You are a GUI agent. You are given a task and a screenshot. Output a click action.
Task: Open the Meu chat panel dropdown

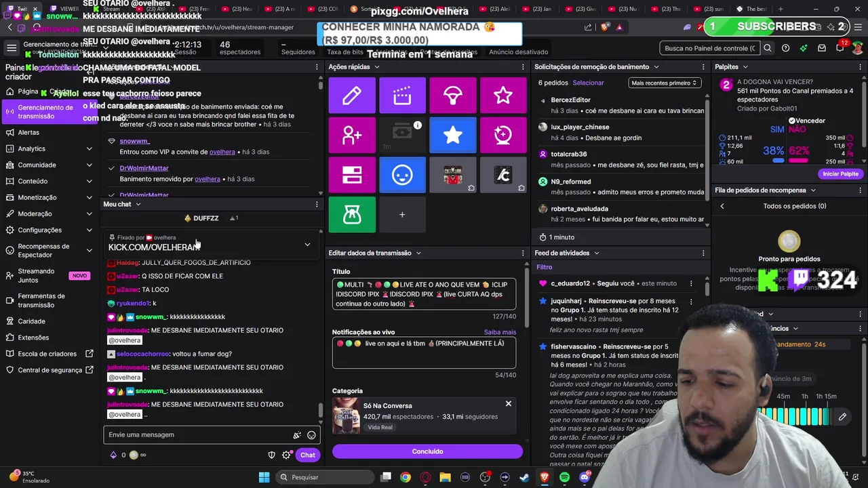coord(138,204)
